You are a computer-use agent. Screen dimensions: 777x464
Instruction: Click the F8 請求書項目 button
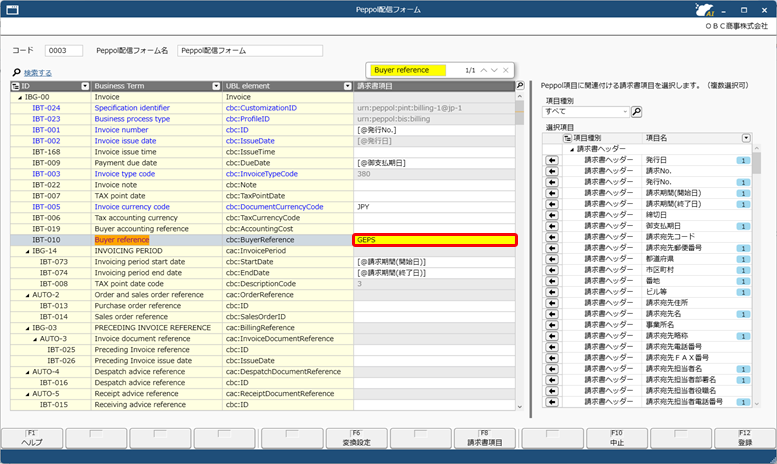(485, 438)
